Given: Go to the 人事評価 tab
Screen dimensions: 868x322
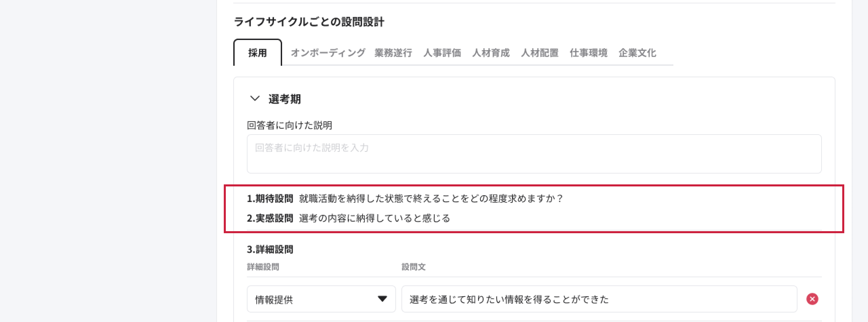Looking at the screenshot, I should 442,53.
